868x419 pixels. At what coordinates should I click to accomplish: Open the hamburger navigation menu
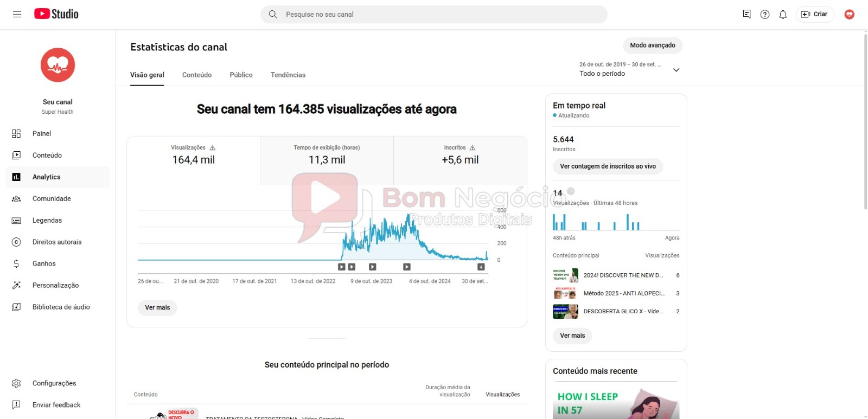click(x=17, y=14)
